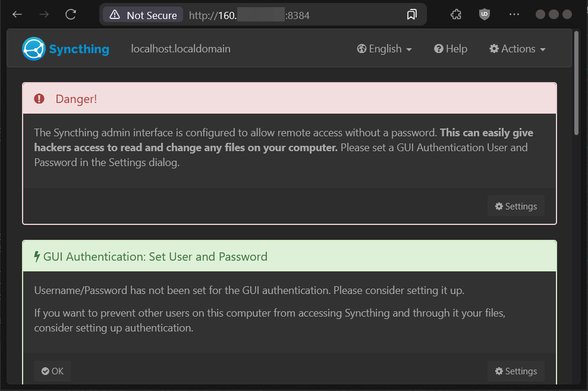The height and width of the screenshot is (391, 588).
Task: Click the localhost.localdomain device name
Action: click(181, 49)
